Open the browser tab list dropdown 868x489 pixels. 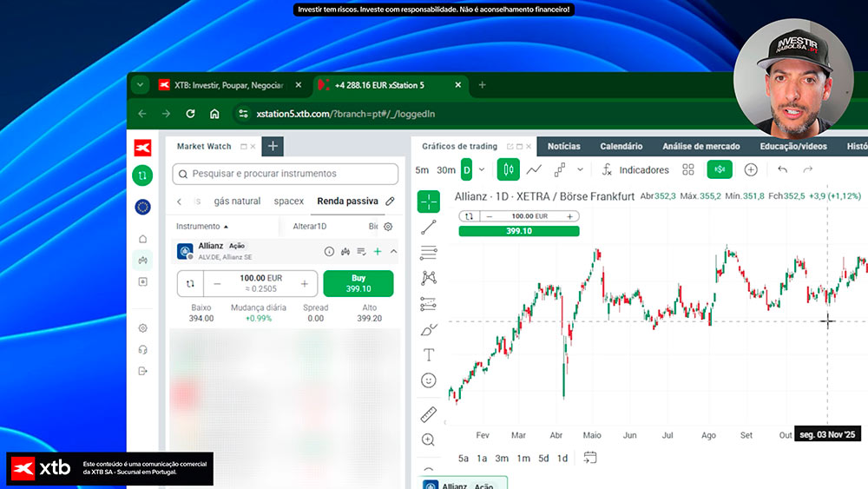tap(140, 85)
